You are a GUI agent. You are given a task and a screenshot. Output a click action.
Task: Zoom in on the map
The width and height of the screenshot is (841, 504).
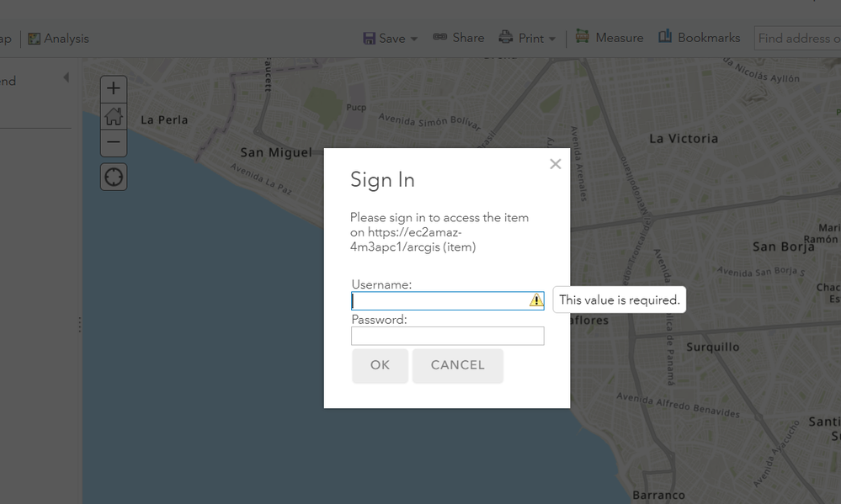[x=114, y=88]
